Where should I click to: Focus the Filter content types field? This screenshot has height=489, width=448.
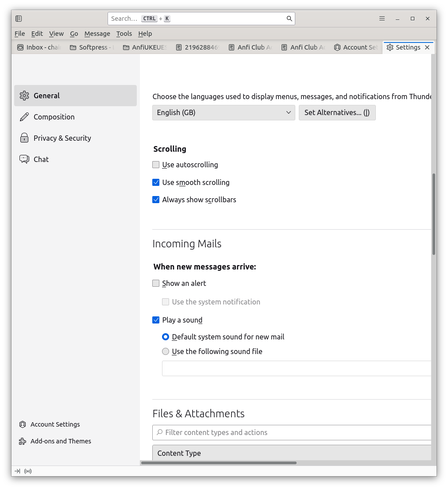pos(292,432)
